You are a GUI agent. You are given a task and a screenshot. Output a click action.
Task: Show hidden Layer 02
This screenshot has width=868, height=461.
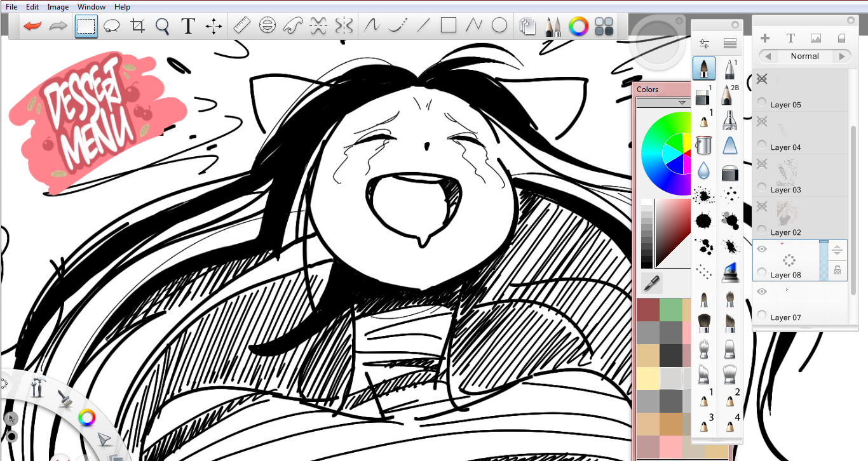763,206
